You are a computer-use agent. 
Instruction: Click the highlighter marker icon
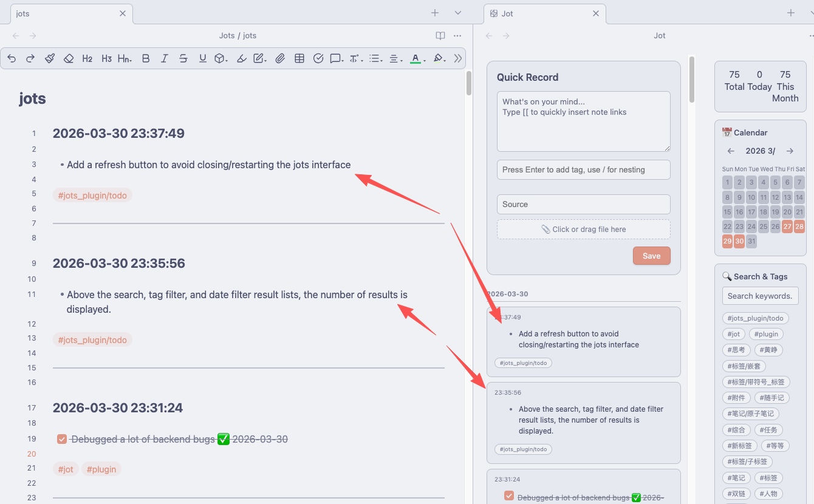241,58
